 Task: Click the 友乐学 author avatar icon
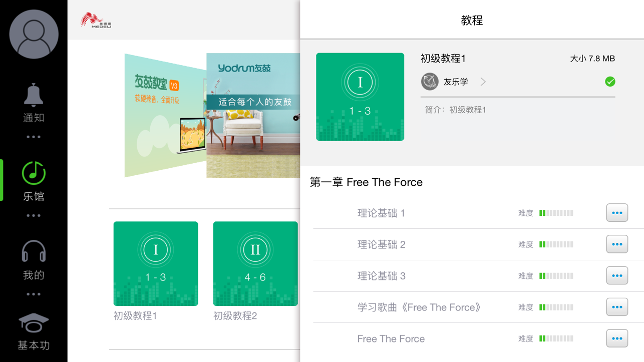(x=430, y=82)
